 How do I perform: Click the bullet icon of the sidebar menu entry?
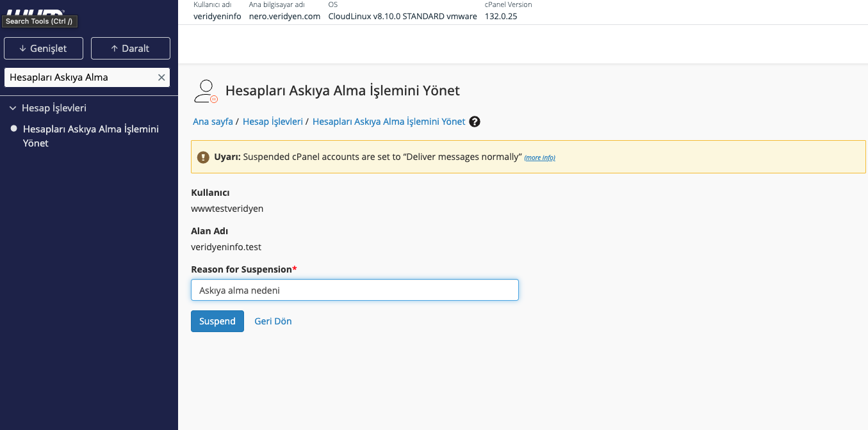13,129
